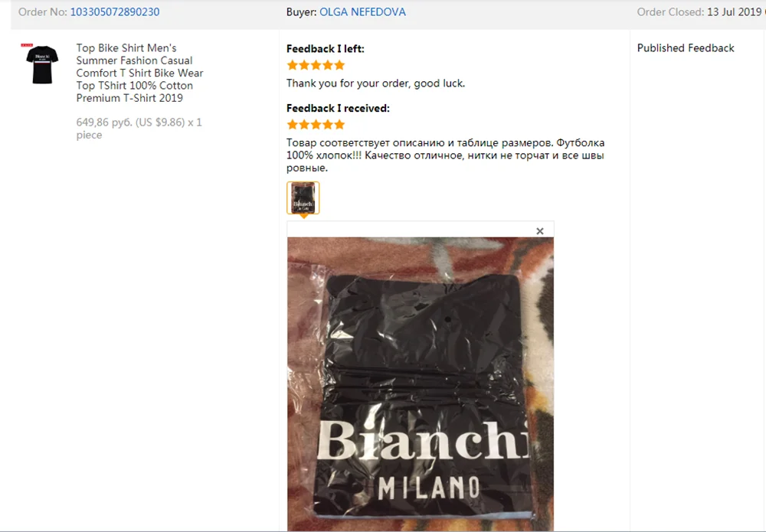Image resolution: width=766 pixels, height=532 pixels.
Task: Close the enlarged feedback photo with X
Action: (x=540, y=231)
